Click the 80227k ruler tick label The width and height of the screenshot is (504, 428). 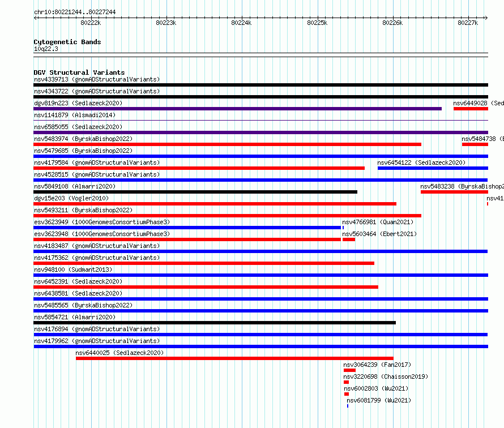tap(468, 23)
